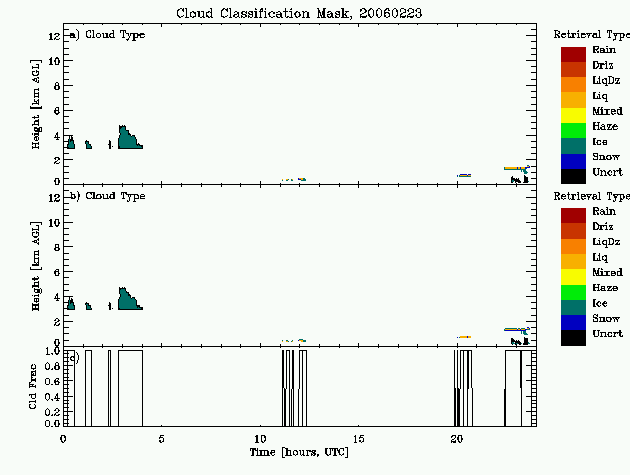
Task: Click the time axis tick label 10
Action: point(260,438)
